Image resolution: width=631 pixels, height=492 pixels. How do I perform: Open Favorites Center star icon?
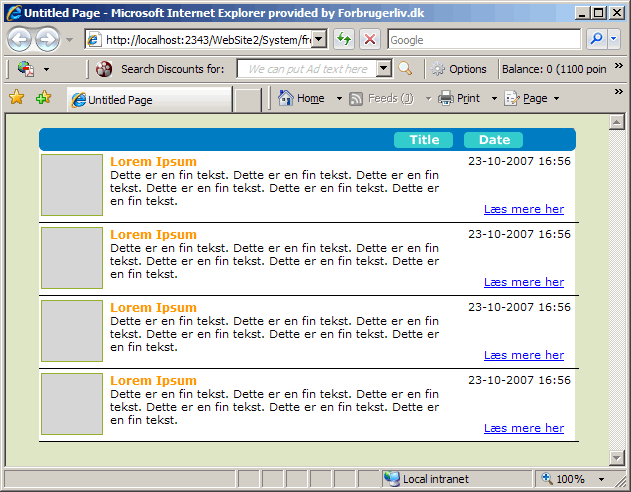coord(16,98)
